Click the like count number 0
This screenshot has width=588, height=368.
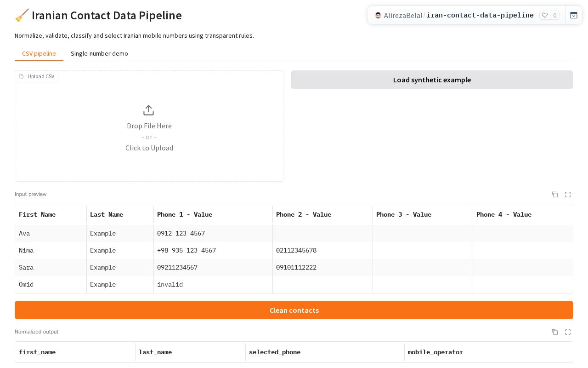click(x=555, y=15)
